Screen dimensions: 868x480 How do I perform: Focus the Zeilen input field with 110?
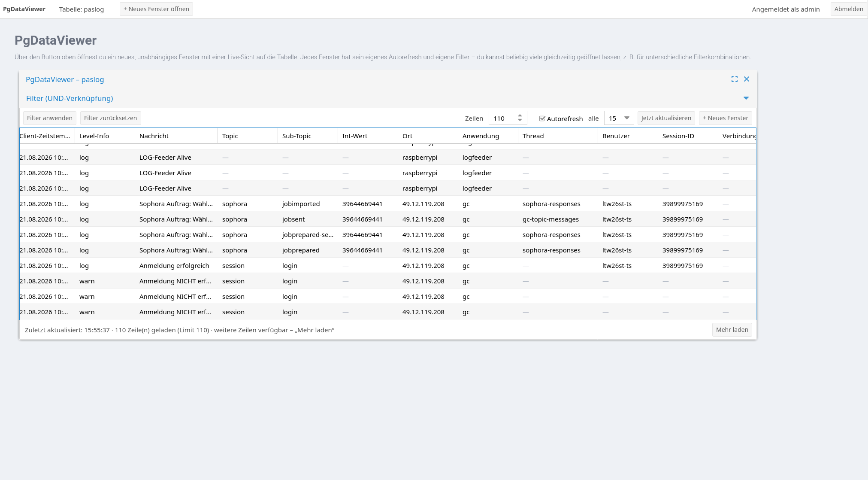pos(503,118)
